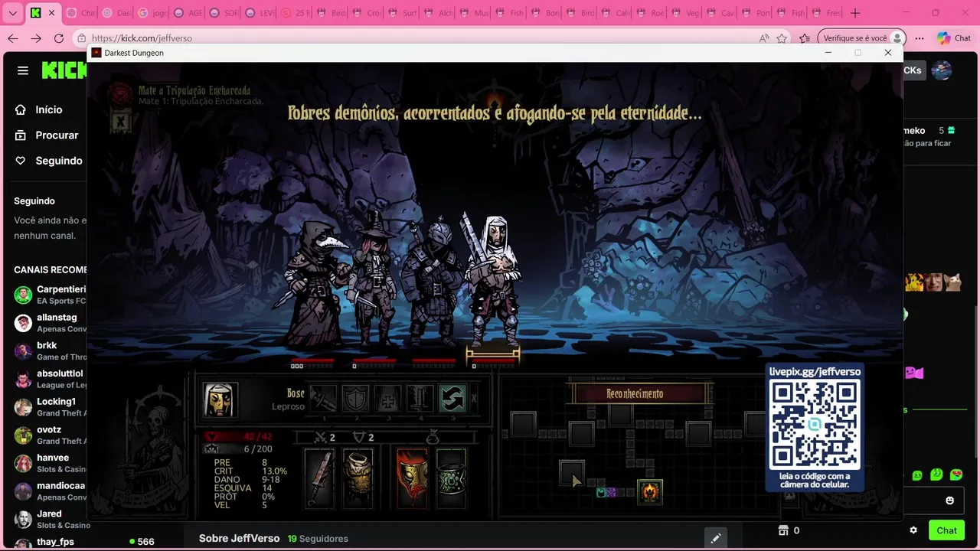Inspect the bloody sword weapon item

(x=319, y=479)
